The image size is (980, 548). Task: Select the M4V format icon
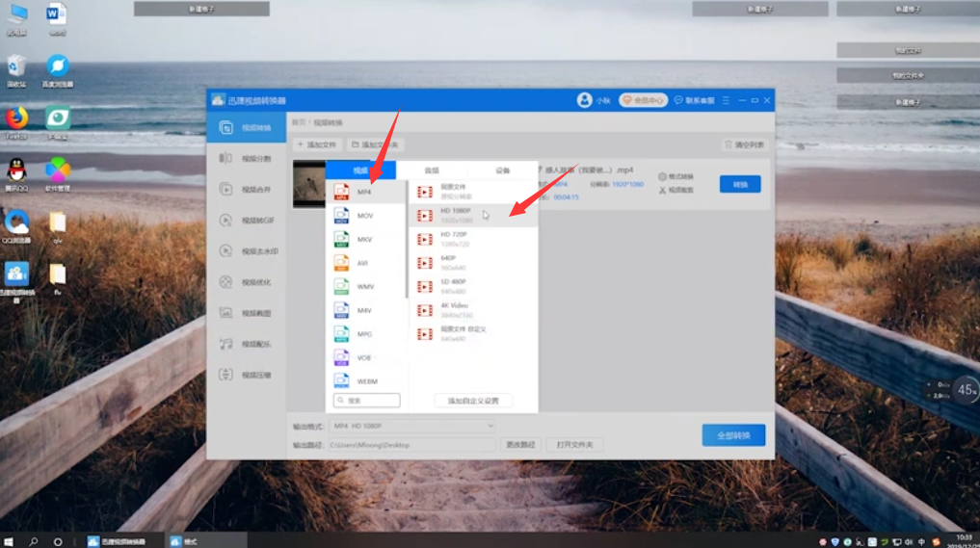point(341,310)
